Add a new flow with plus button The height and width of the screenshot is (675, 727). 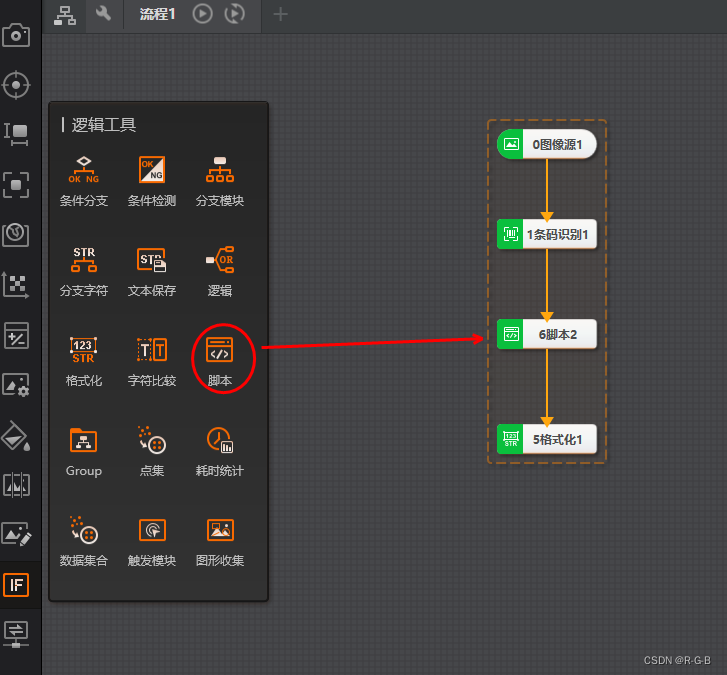[281, 14]
